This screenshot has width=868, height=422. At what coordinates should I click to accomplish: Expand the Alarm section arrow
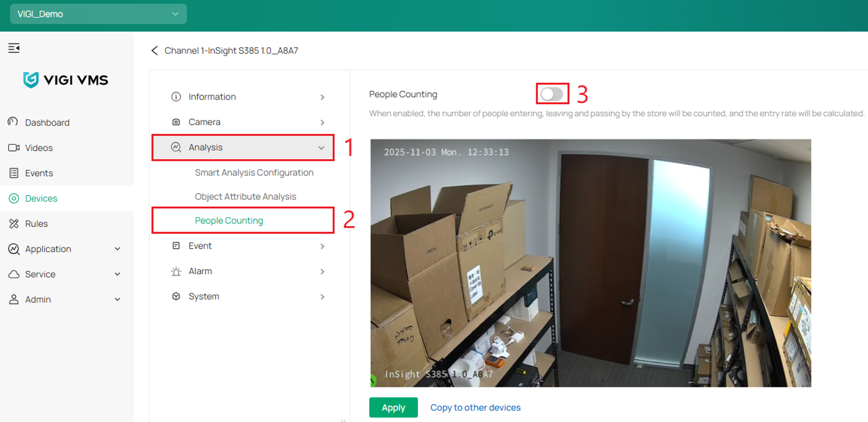coord(322,272)
